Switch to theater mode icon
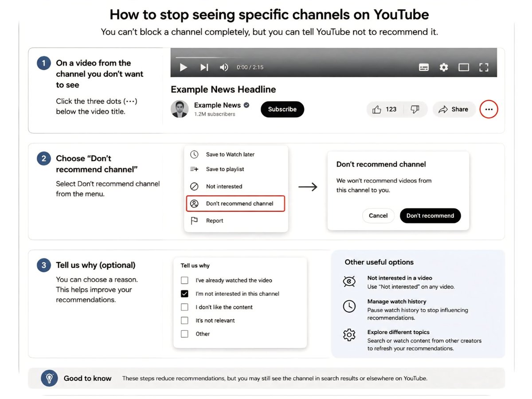532x399 pixels. (x=464, y=67)
